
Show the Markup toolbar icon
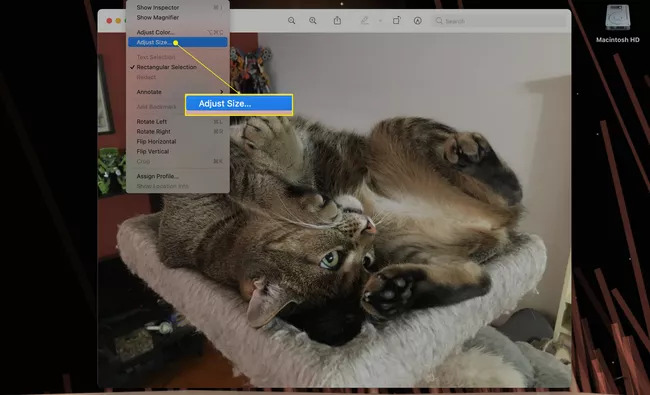(417, 21)
